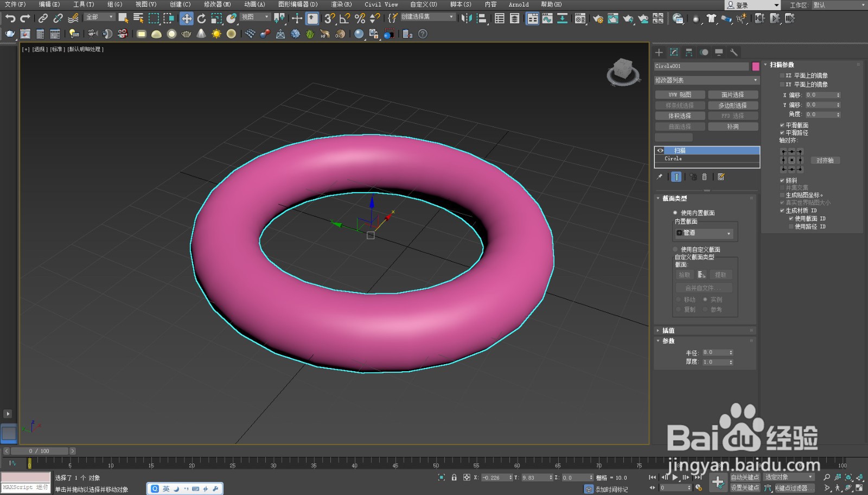
Task: Open the 帮助(H) menu
Action: click(551, 4)
